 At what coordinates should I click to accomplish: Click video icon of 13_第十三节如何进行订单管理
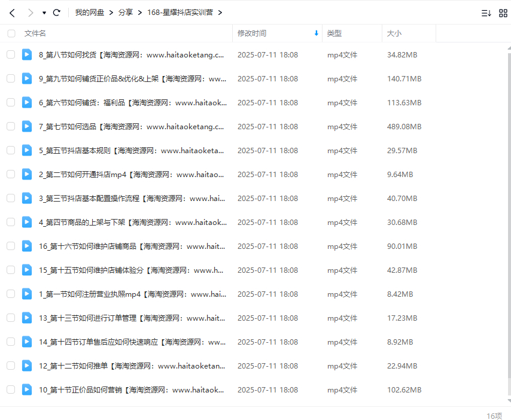pos(27,318)
